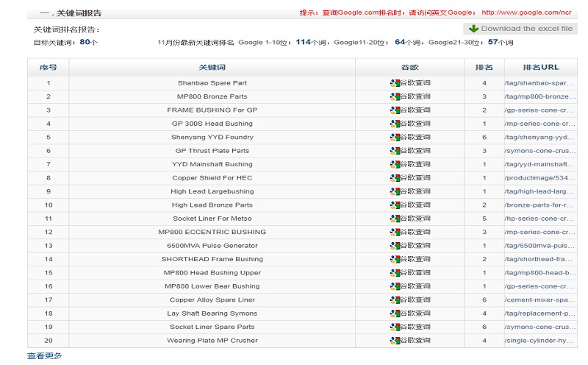Click Google icon in MP800 ECCENTRIC BUSHING row
Screen dimensions: 588x365
[x=395, y=232]
